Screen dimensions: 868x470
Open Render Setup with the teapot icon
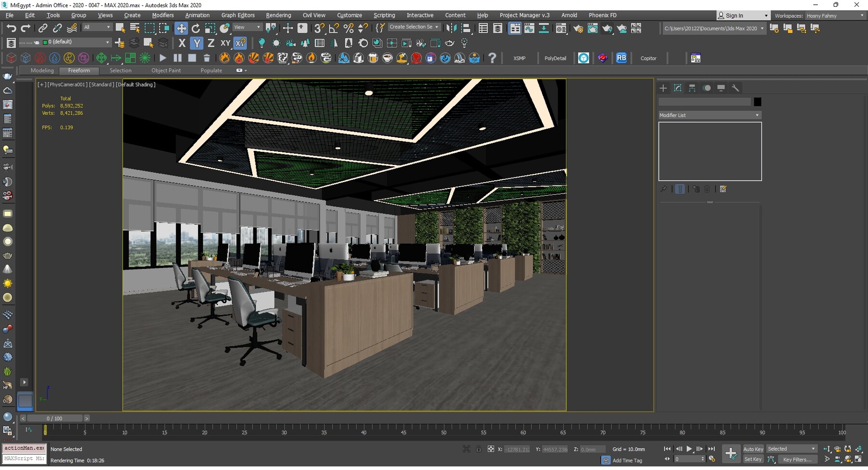[578, 28]
